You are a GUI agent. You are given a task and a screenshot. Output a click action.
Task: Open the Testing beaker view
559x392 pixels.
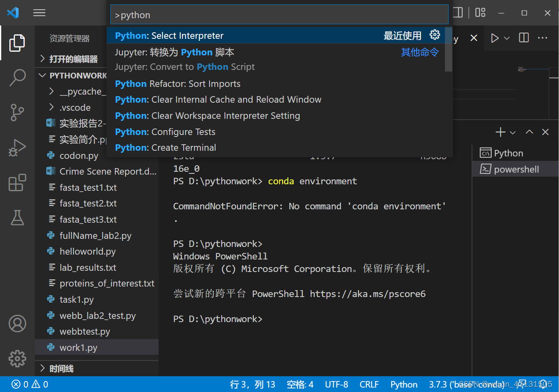(x=17, y=218)
